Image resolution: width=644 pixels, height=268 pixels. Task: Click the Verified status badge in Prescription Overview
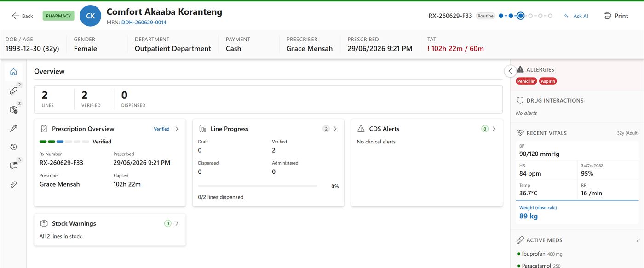161,129
